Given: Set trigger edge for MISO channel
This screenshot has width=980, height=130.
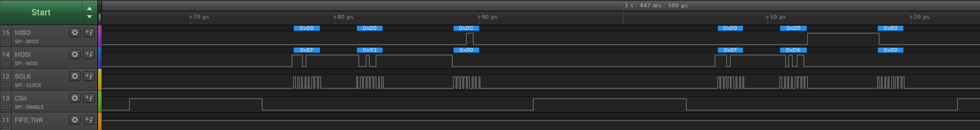Looking at the screenshot, I should pos(89,33).
